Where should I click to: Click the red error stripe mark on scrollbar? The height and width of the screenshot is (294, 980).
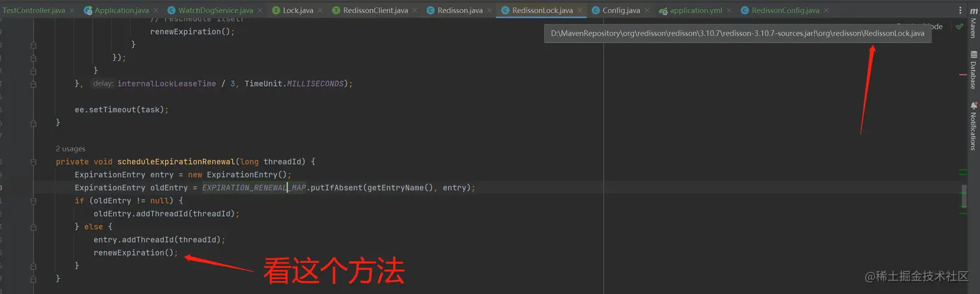962,75
